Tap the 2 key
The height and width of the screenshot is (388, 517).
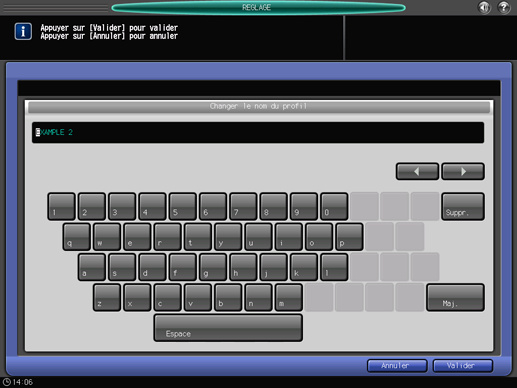pyautogui.click(x=92, y=206)
